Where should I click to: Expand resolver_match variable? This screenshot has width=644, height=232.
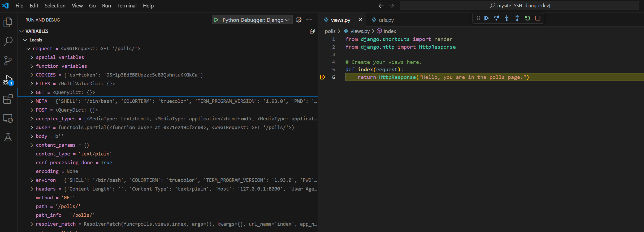32,224
